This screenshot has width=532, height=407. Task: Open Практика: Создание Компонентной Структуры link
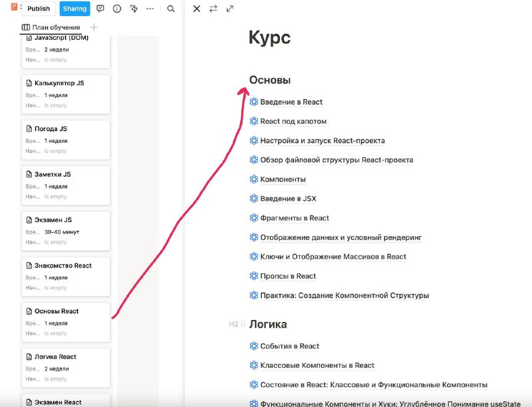pos(344,295)
